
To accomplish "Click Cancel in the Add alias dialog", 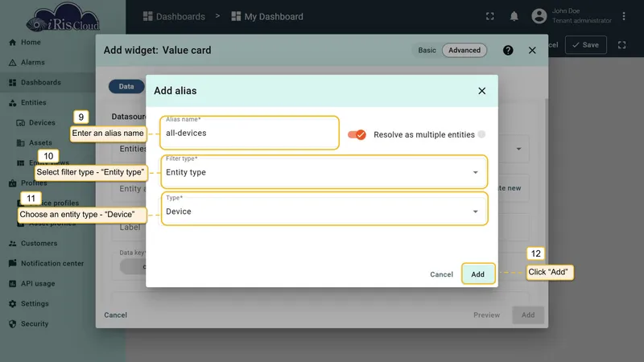I will pos(441,274).
